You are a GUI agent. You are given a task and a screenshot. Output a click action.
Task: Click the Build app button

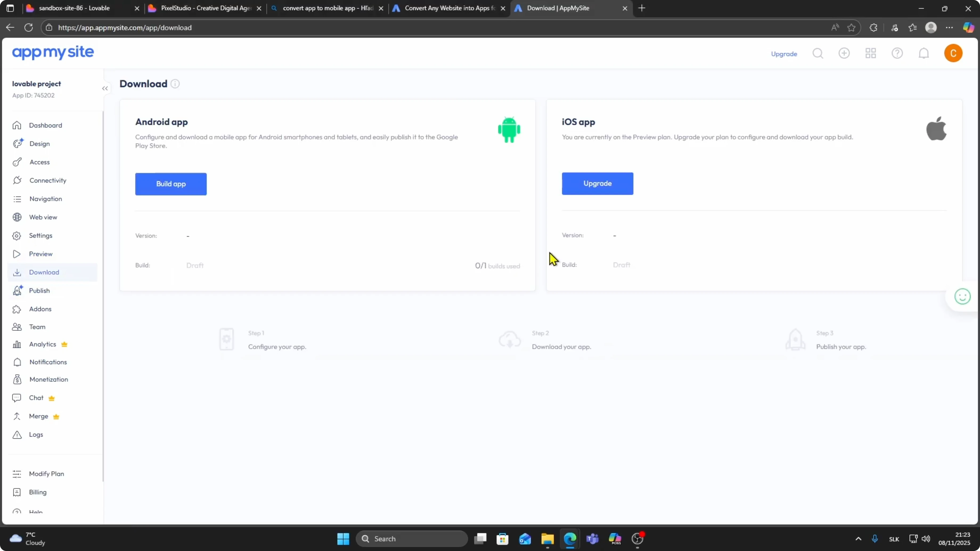click(x=171, y=184)
